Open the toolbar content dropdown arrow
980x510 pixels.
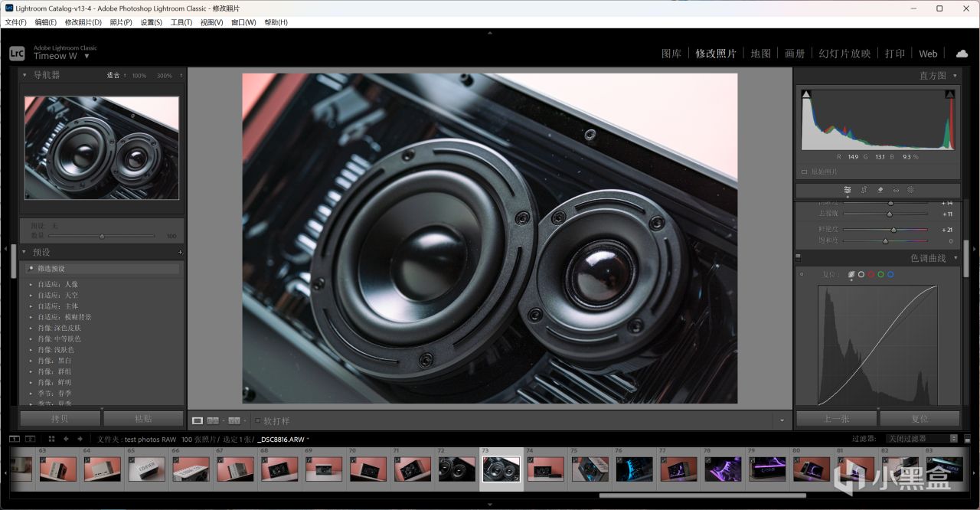pos(782,420)
